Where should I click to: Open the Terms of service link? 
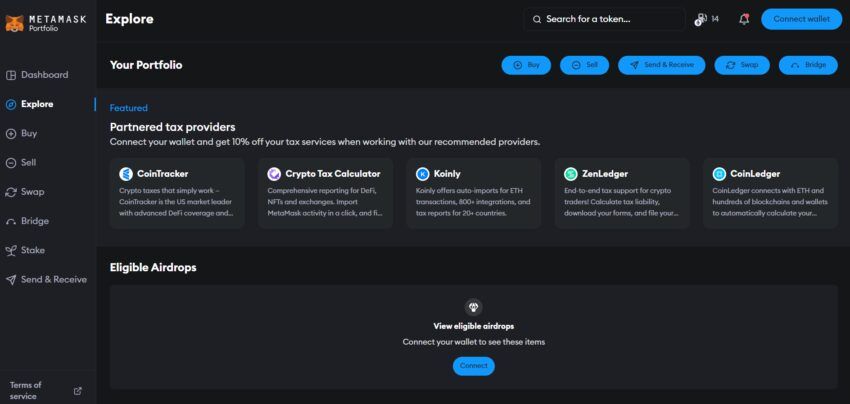coord(24,391)
